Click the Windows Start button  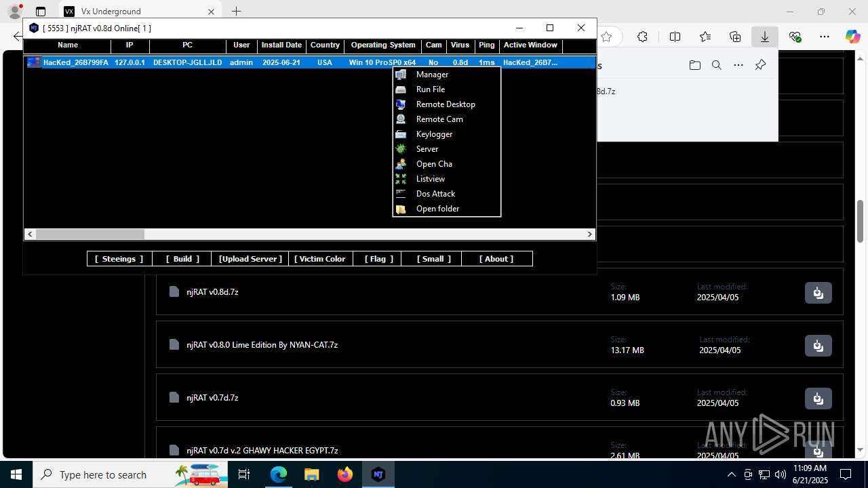tap(16, 474)
